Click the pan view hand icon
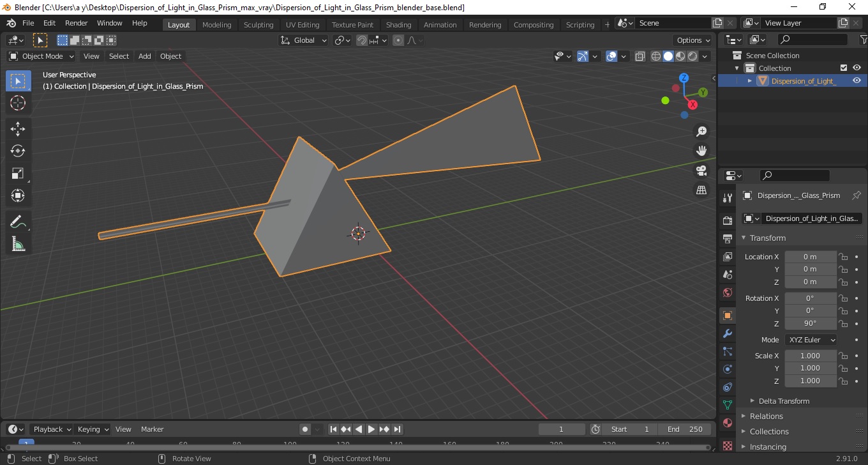The image size is (868, 465). click(701, 151)
